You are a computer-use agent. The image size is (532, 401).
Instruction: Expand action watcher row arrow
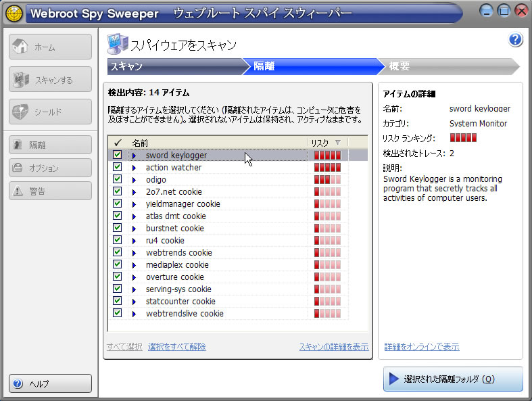point(134,168)
